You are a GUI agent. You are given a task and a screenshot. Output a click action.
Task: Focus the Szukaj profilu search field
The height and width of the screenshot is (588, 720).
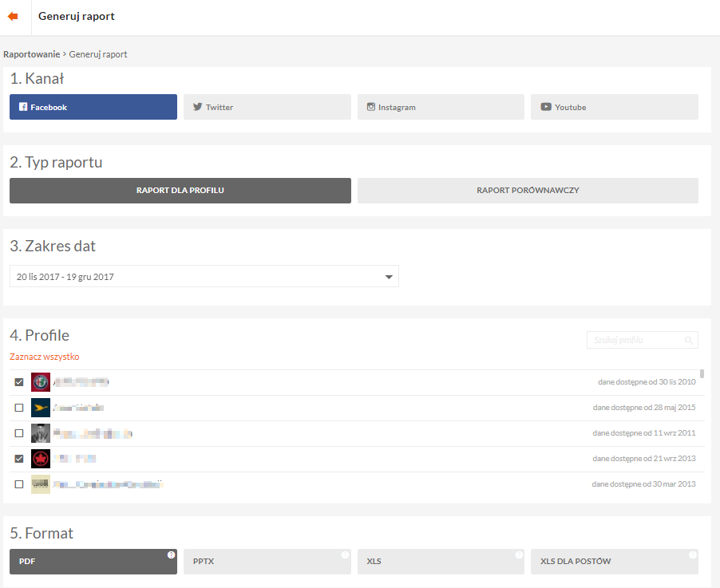click(635, 341)
